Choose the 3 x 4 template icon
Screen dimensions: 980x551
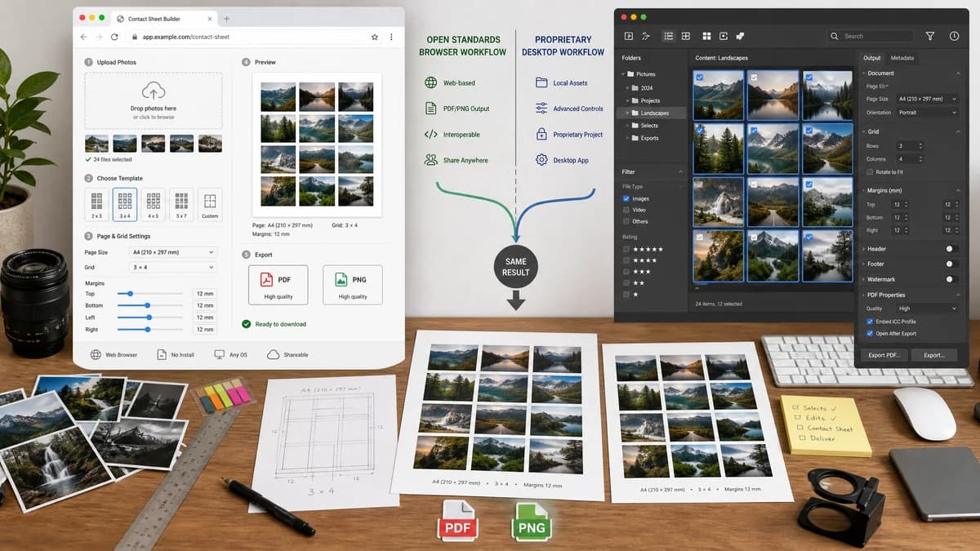tap(125, 203)
